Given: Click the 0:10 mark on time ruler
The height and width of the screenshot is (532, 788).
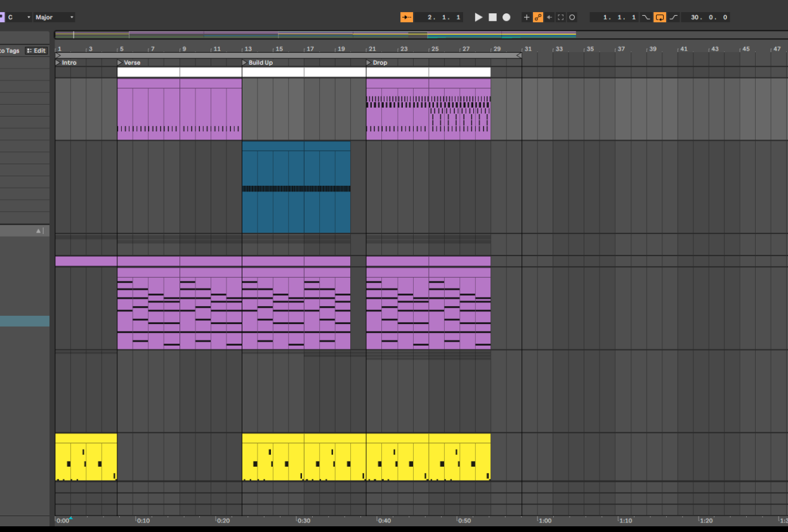Looking at the screenshot, I should coord(143,521).
